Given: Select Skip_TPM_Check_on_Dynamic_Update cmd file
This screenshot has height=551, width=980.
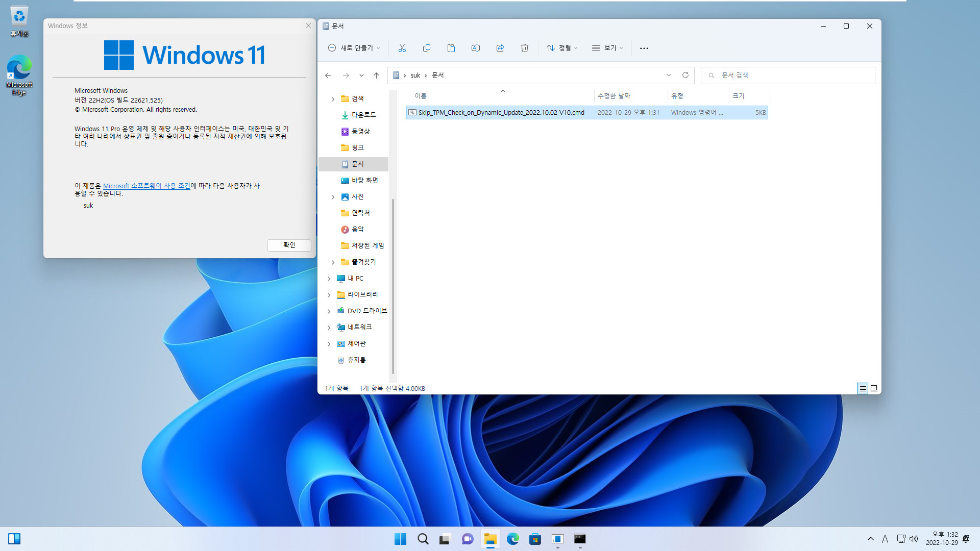Looking at the screenshot, I should 587,113.
